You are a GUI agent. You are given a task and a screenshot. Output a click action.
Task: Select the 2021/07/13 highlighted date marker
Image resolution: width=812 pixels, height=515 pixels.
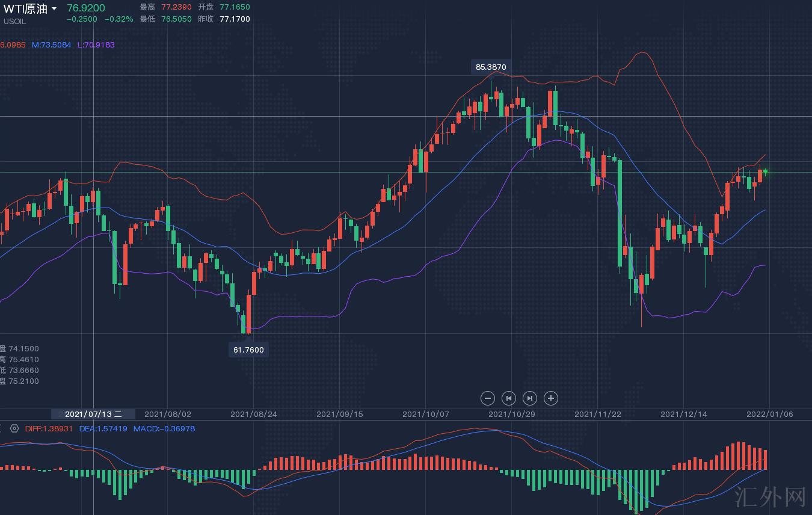(93, 414)
